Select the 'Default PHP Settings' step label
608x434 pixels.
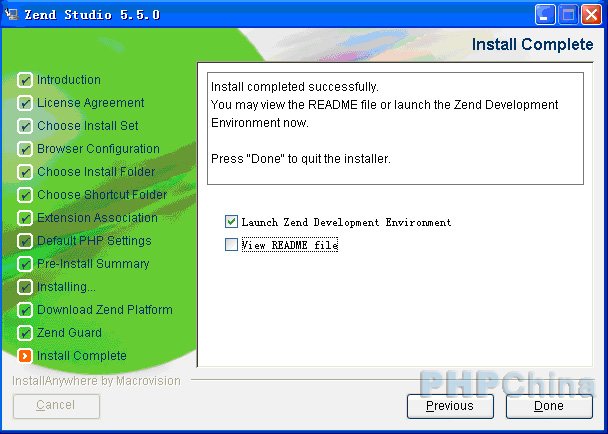[x=94, y=240]
